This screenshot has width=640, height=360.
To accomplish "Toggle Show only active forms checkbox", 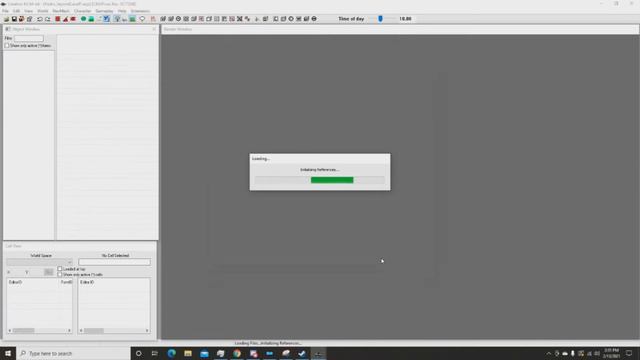I will 7,46.
